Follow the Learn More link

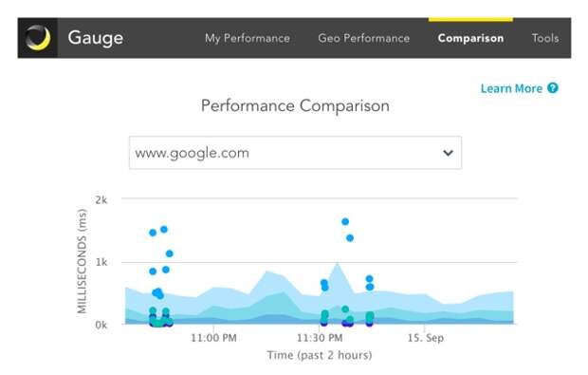coord(511,88)
